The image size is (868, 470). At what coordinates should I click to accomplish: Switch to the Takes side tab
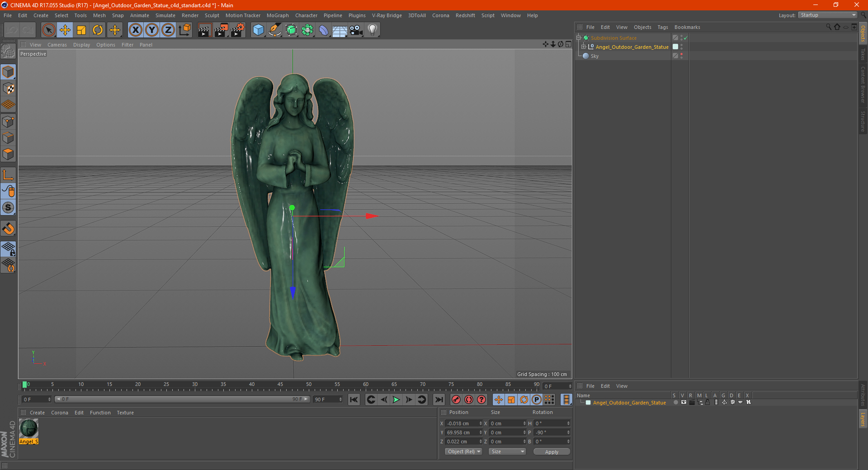click(863, 54)
